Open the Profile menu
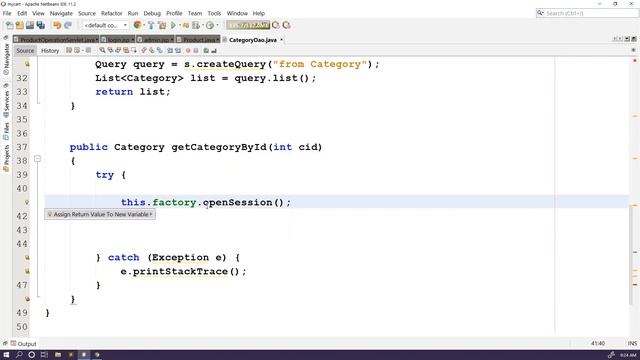Viewport: 640px width, 360px height. coord(174,13)
